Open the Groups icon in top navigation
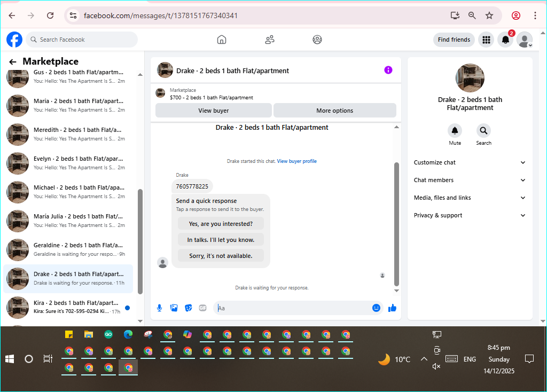 pos(317,40)
